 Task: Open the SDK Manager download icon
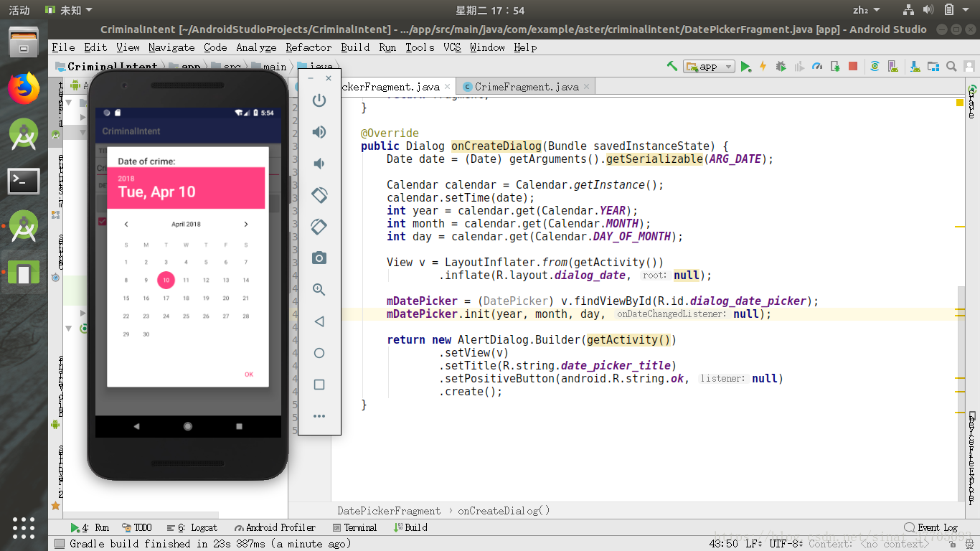915,66
